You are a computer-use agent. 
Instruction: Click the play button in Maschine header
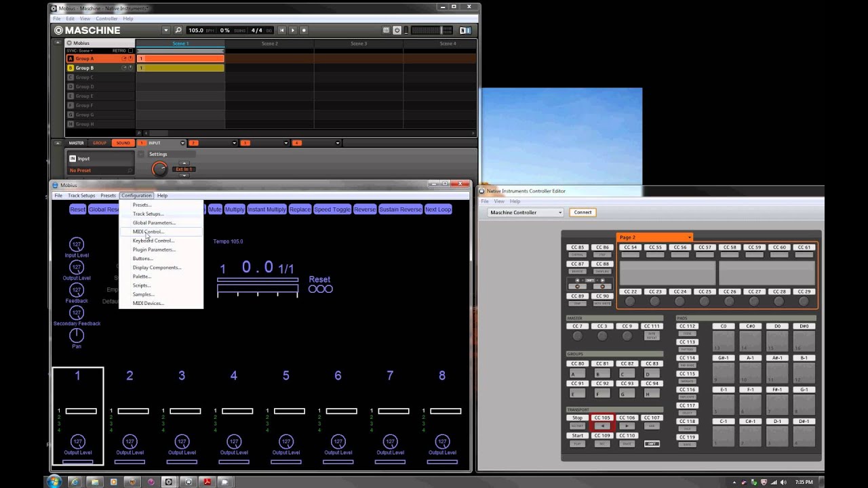293,30
